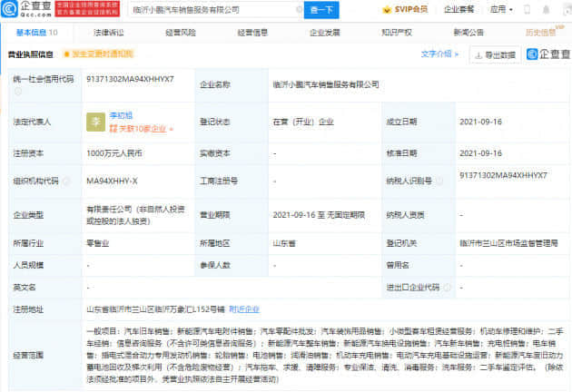Clear the search box with the X icon
This screenshot has width=572, height=392.
299,10
